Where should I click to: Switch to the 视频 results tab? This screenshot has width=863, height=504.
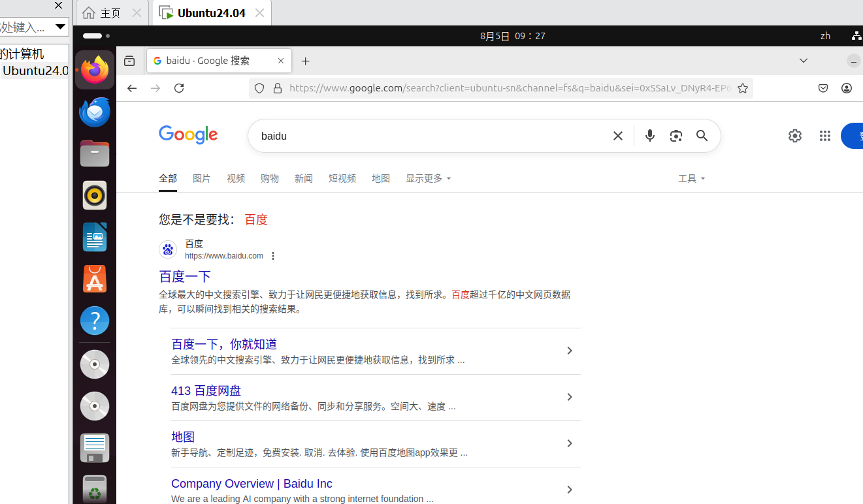236,178
